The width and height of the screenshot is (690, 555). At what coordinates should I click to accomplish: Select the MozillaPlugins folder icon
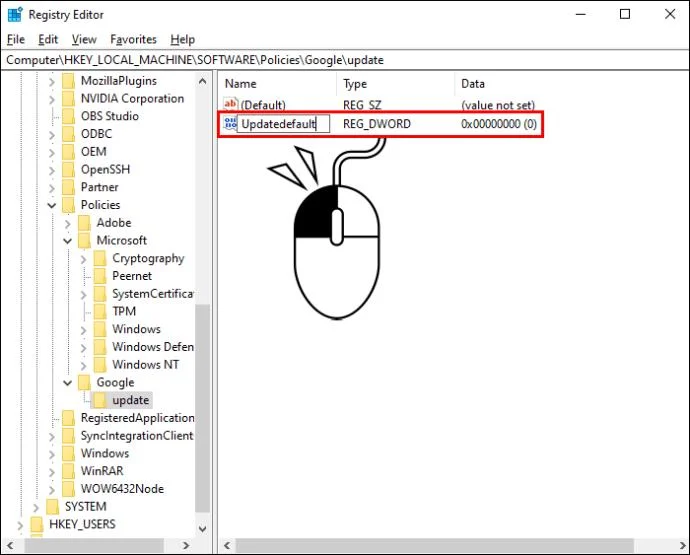point(69,81)
